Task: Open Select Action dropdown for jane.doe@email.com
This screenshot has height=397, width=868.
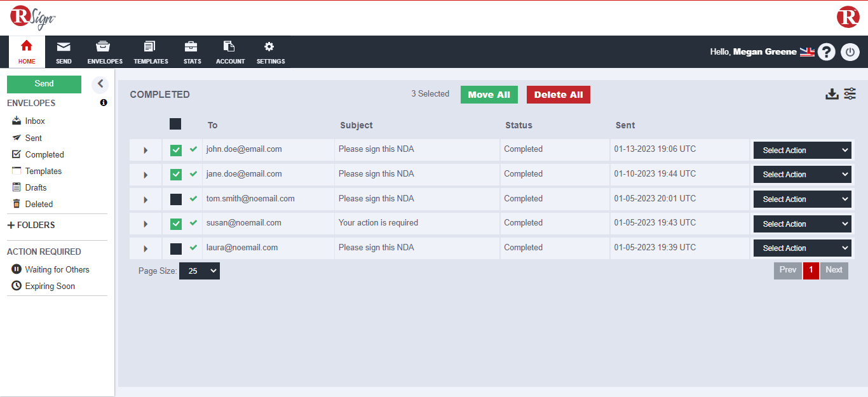Action: (x=802, y=175)
